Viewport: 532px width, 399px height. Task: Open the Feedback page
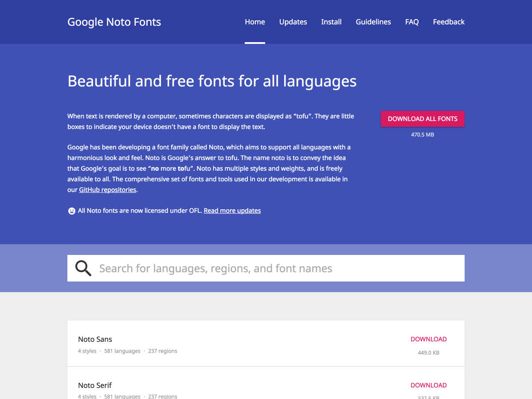pos(449,22)
